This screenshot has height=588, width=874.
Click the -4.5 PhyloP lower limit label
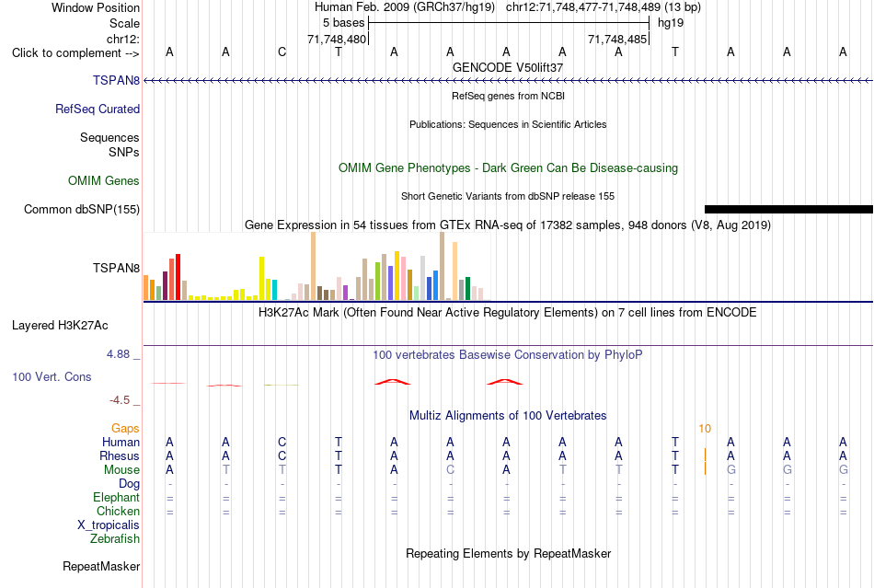120,400
